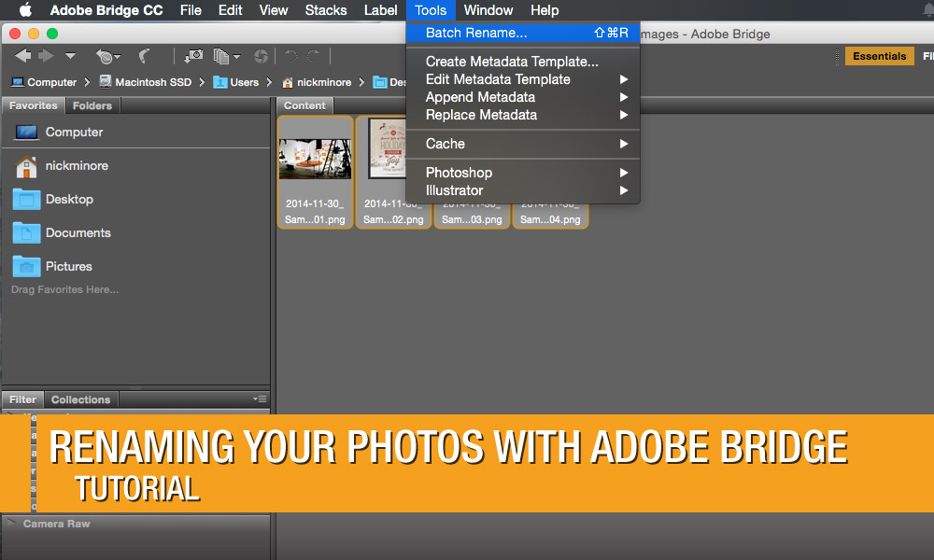Expand the chevron after Users breadcrumb
934x560 pixels.
(x=269, y=82)
